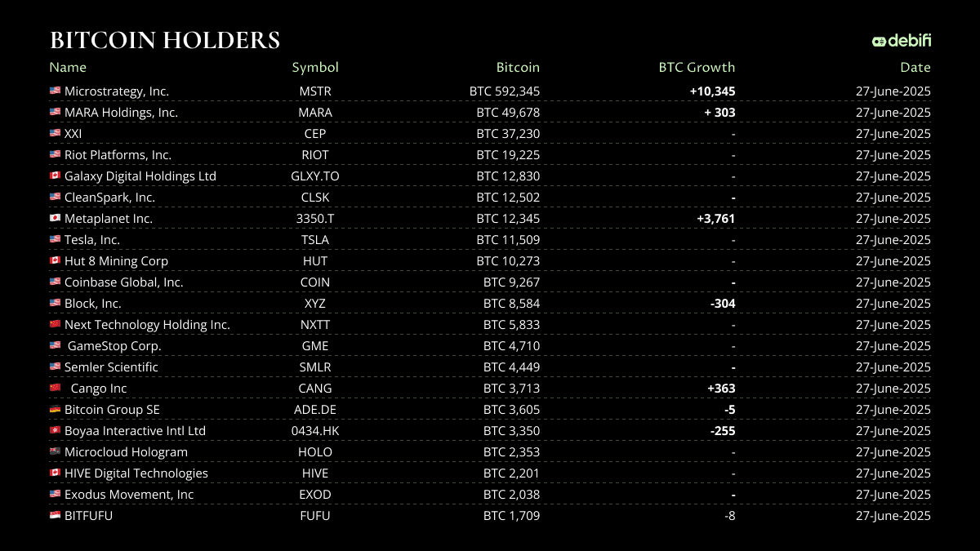Click the Date column header
Viewport: 980px width, 551px height.
(915, 68)
